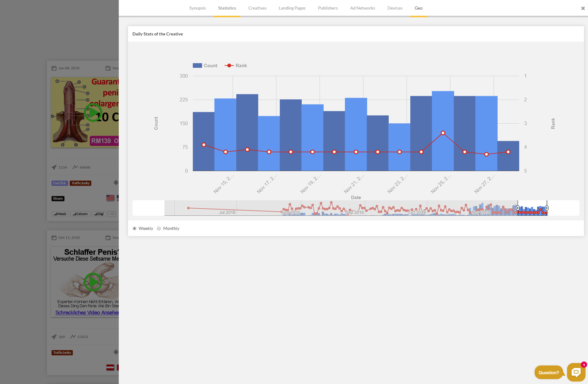Click the calendar icon beside Jun 08, 2018
The width and height of the screenshot is (588, 384).
(x=54, y=68)
